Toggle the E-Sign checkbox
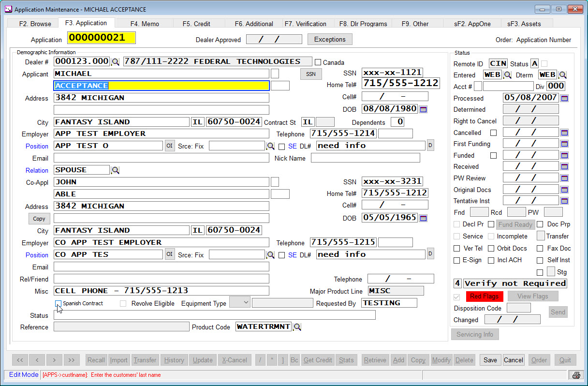The width and height of the screenshot is (588, 386). pyautogui.click(x=457, y=260)
